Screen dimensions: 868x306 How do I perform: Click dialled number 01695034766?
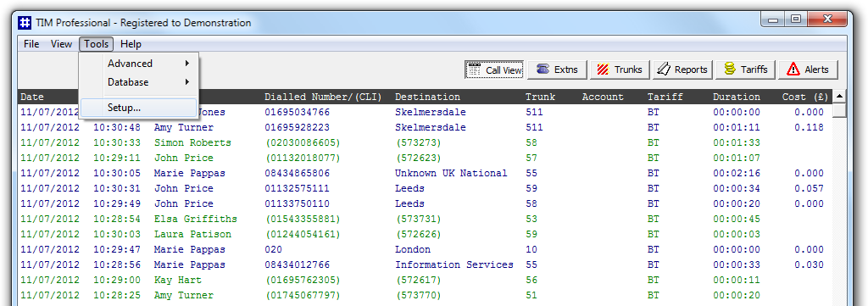click(x=297, y=113)
